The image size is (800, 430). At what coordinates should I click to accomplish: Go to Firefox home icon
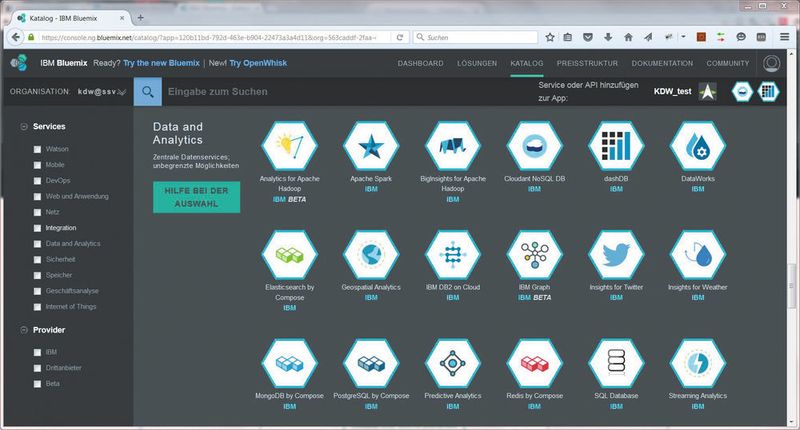point(629,37)
